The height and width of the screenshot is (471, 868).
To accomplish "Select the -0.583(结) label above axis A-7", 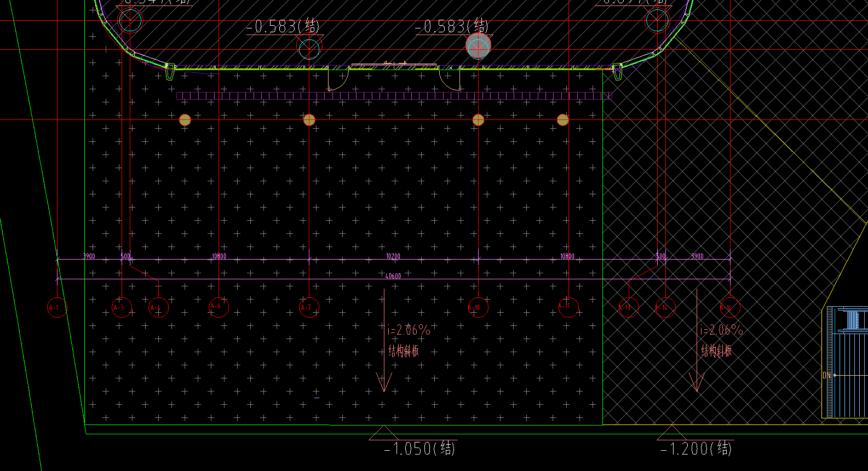I will click(x=283, y=26).
